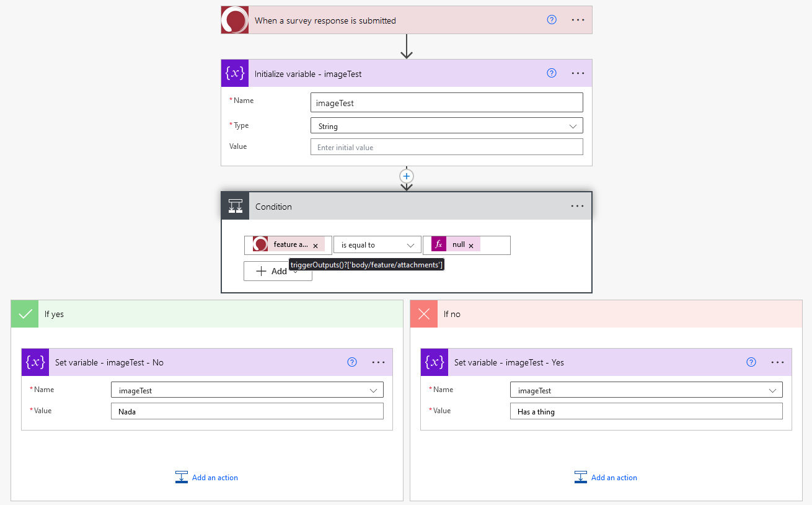Open help for survey response trigger

[552, 20]
